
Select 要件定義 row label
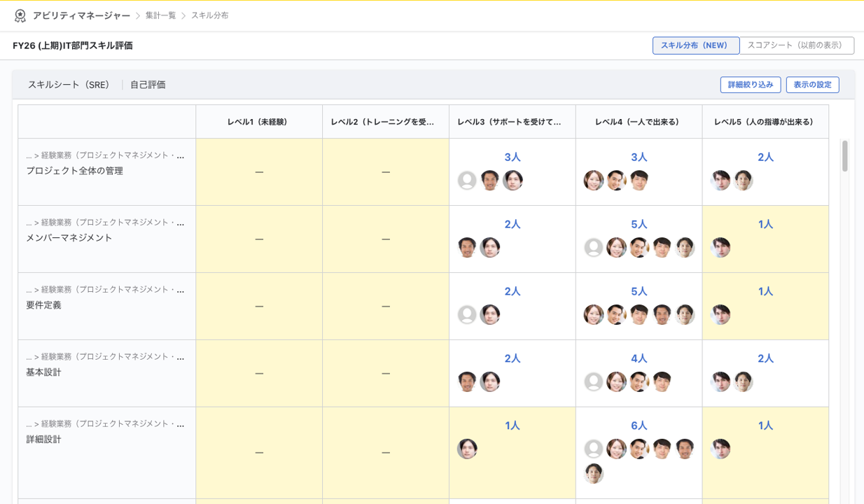click(x=43, y=305)
